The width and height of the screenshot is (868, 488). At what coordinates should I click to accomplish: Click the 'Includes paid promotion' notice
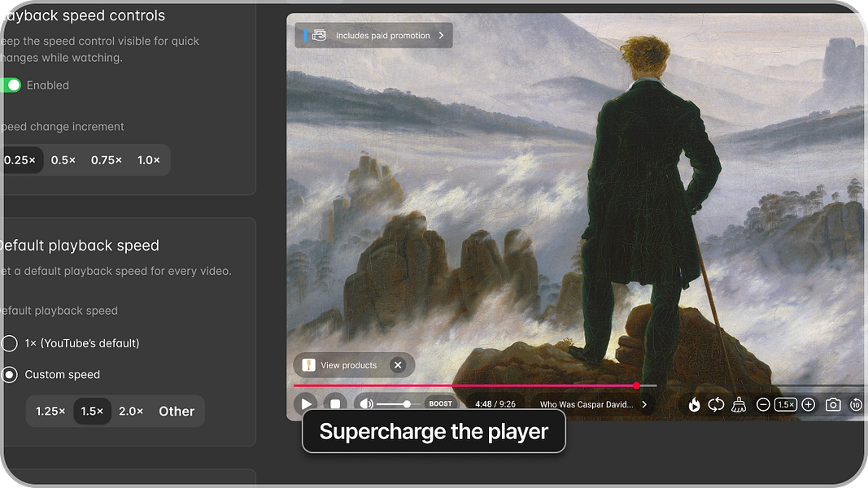pos(373,36)
